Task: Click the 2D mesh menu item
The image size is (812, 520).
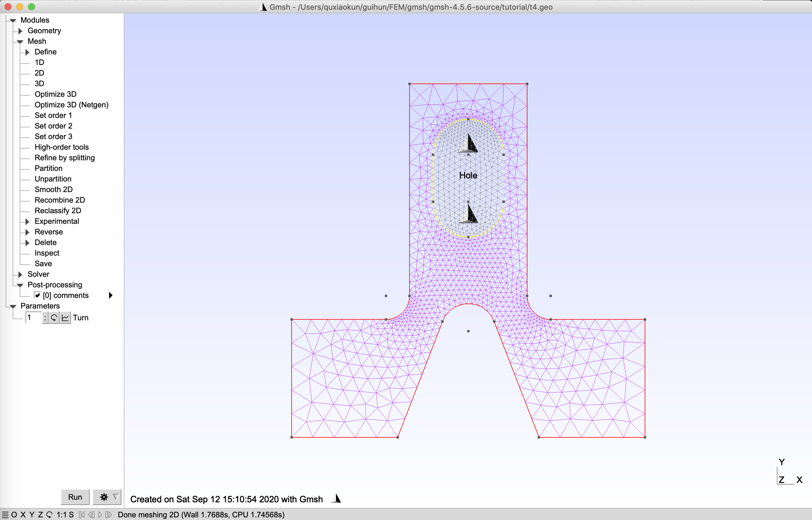Action: (39, 73)
